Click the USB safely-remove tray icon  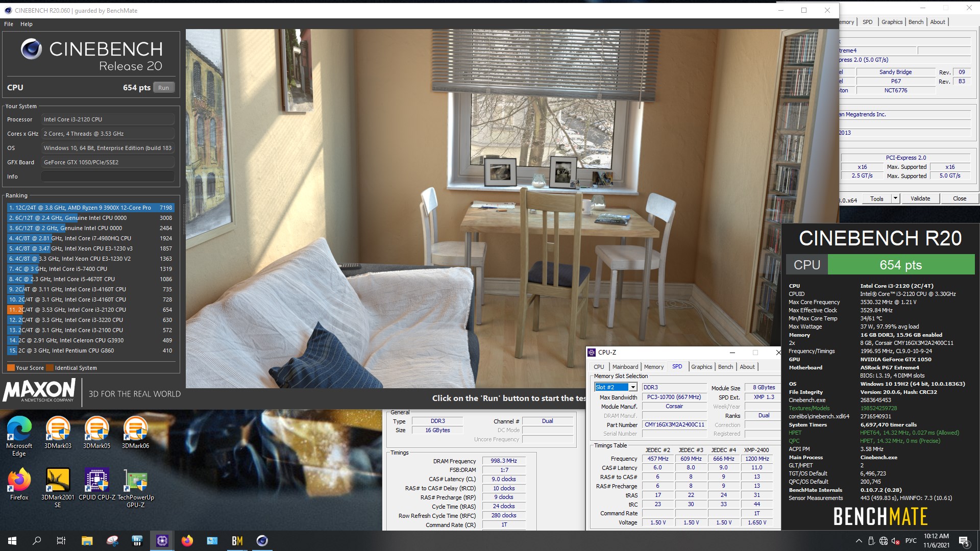871,541
